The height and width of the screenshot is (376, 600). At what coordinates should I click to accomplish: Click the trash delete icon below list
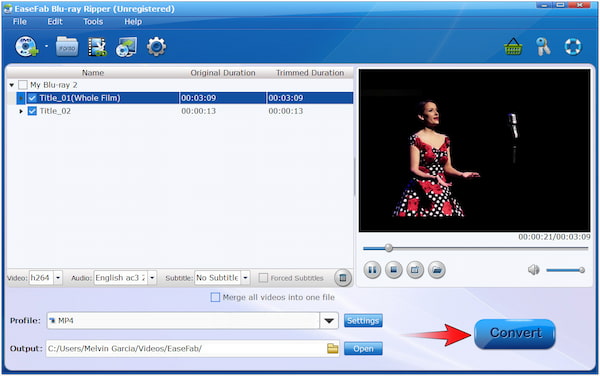pos(343,278)
